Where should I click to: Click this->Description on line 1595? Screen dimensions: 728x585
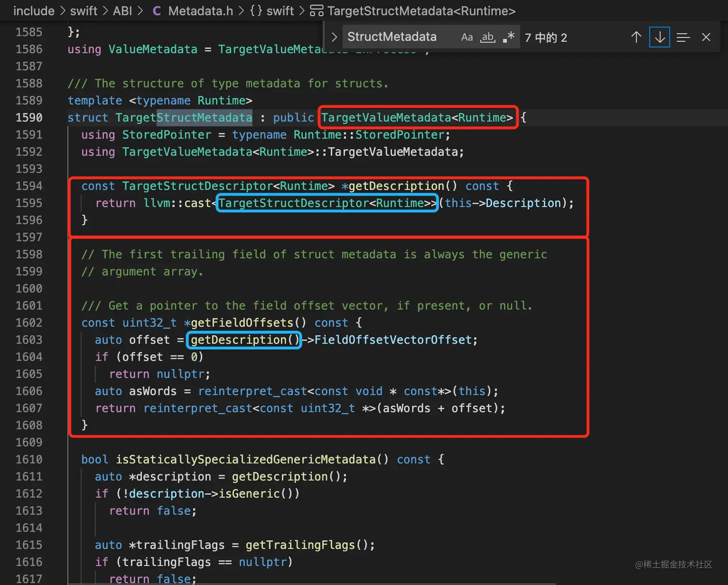coord(503,203)
